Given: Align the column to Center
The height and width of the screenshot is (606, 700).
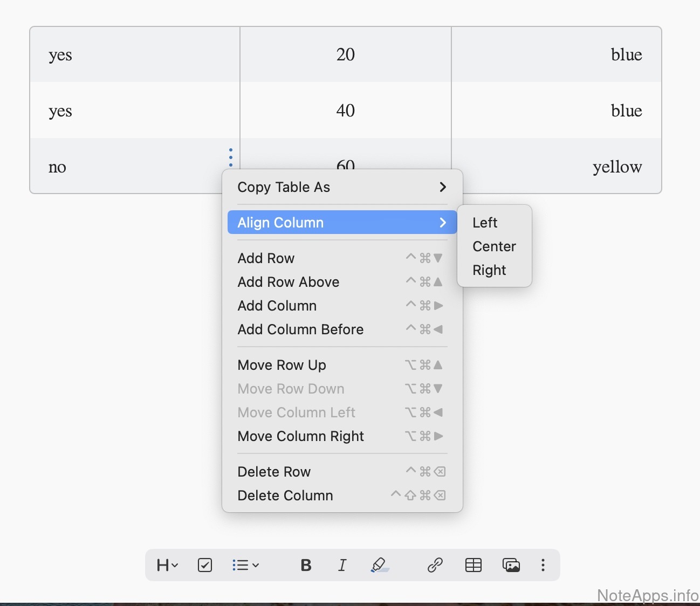Looking at the screenshot, I should 494,246.
